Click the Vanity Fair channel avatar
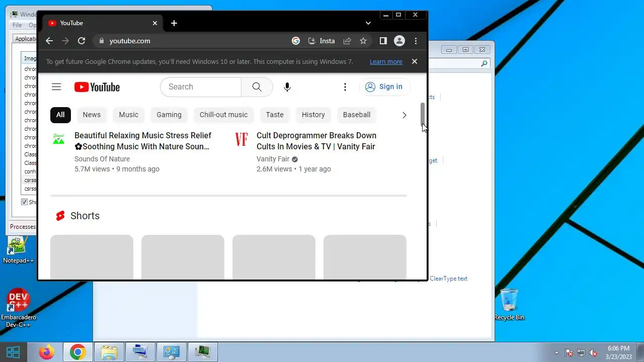Screen dimensions: 644x362 click(242, 139)
